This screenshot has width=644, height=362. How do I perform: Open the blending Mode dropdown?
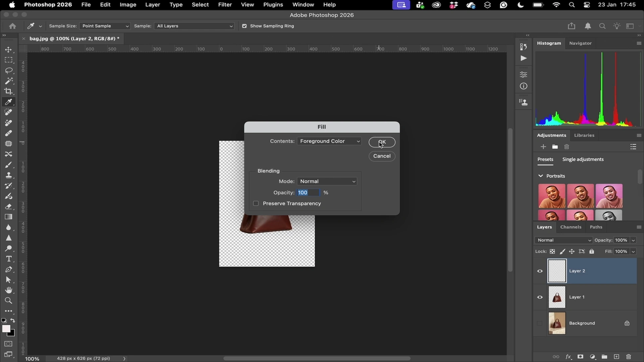pyautogui.click(x=327, y=181)
